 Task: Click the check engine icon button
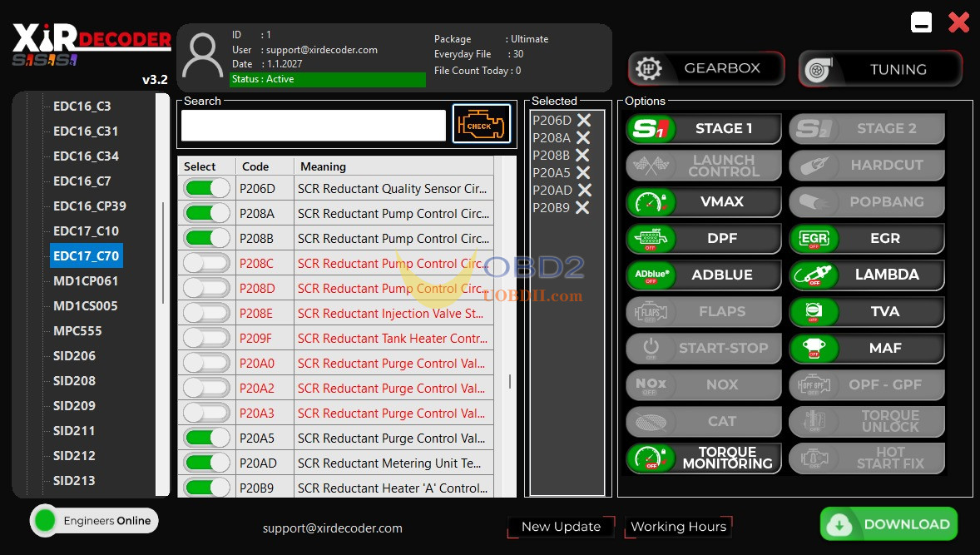482,125
